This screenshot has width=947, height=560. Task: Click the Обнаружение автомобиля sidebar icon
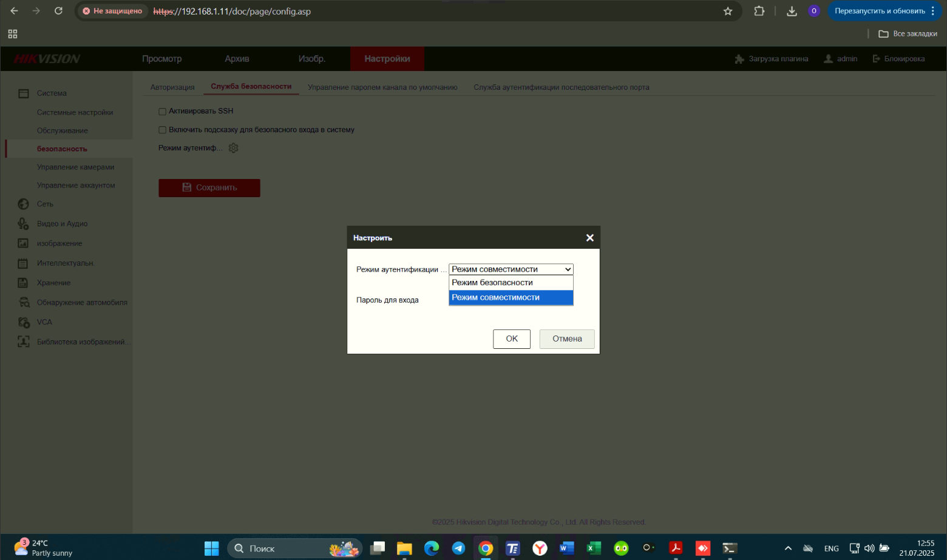point(24,302)
